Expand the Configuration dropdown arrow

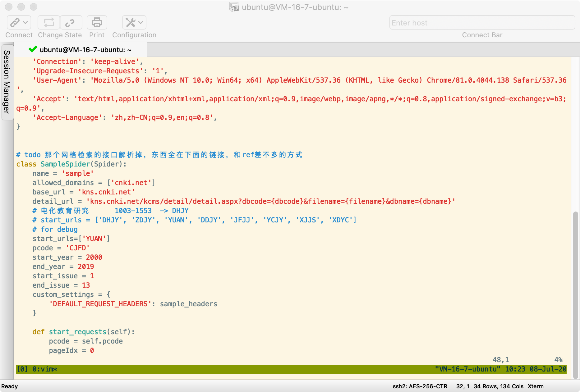click(140, 22)
